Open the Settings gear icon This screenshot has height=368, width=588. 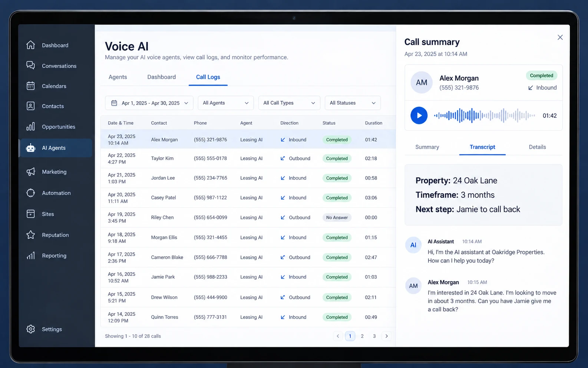(x=31, y=329)
